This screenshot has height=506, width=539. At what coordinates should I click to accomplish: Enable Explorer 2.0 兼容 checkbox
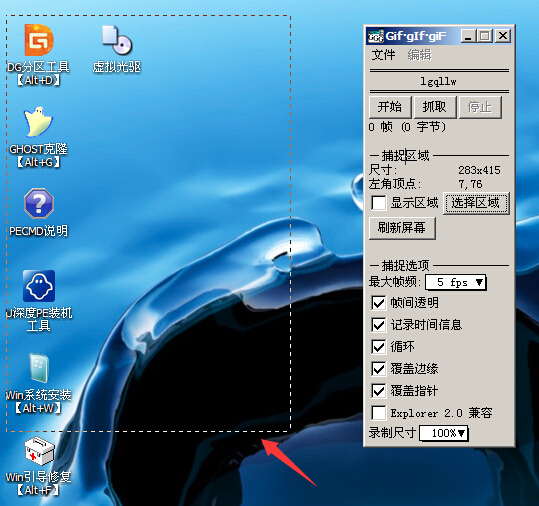[x=378, y=413]
